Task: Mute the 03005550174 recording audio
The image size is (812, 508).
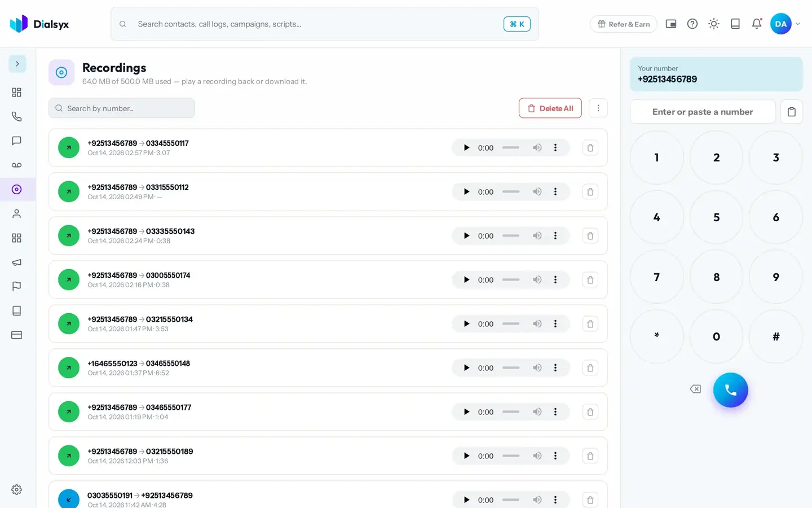Action: 537,279
